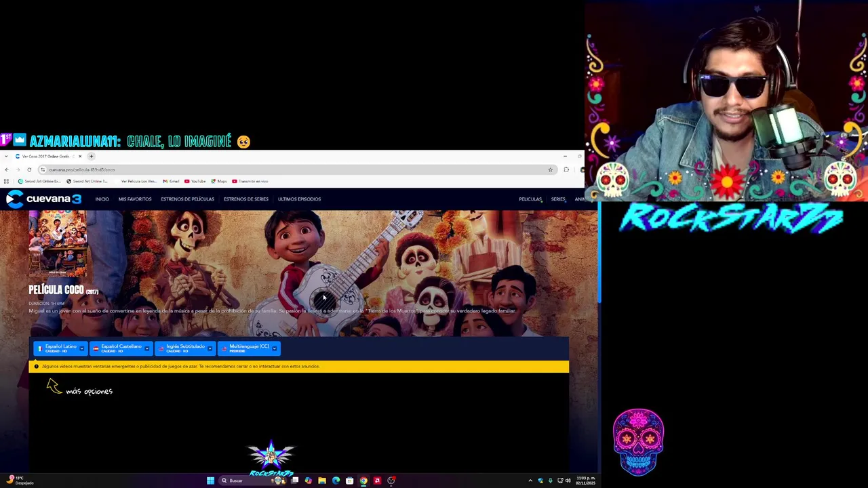The width and height of the screenshot is (868, 488).
Task: Open the network tray icon
Action: click(560, 481)
